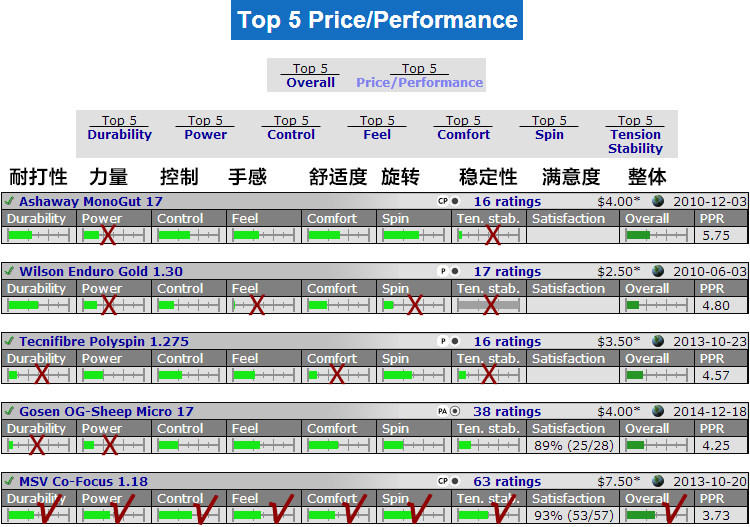Click the round dot icon on Wilson Enduro row
The width and height of the screenshot is (750, 527).
point(455,271)
